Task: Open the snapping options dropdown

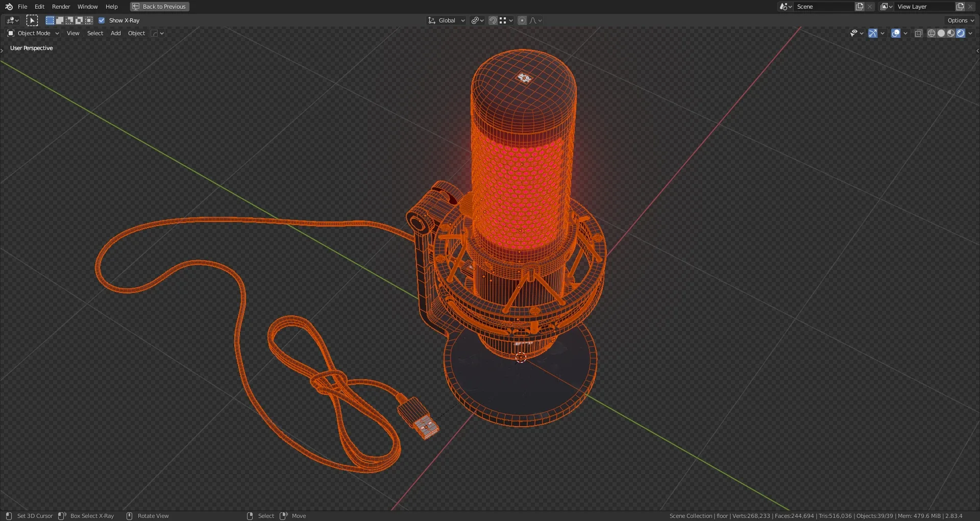Action: coord(506,20)
